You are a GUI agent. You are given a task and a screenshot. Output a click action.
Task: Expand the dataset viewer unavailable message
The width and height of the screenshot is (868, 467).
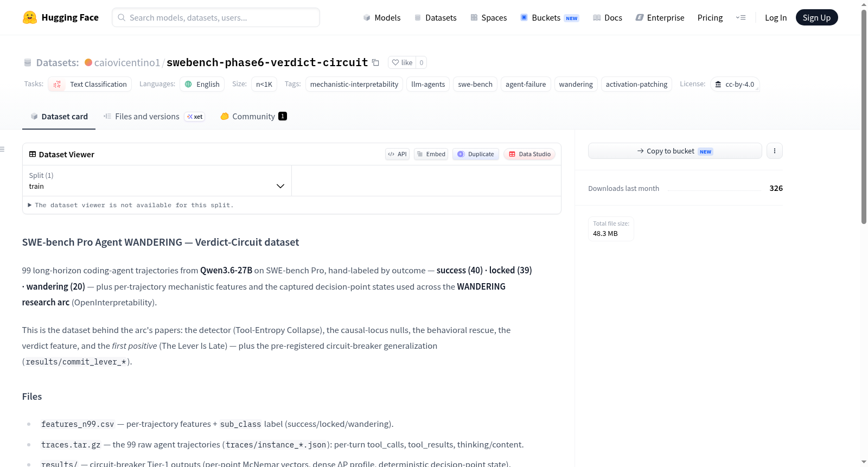[x=131, y=205]
